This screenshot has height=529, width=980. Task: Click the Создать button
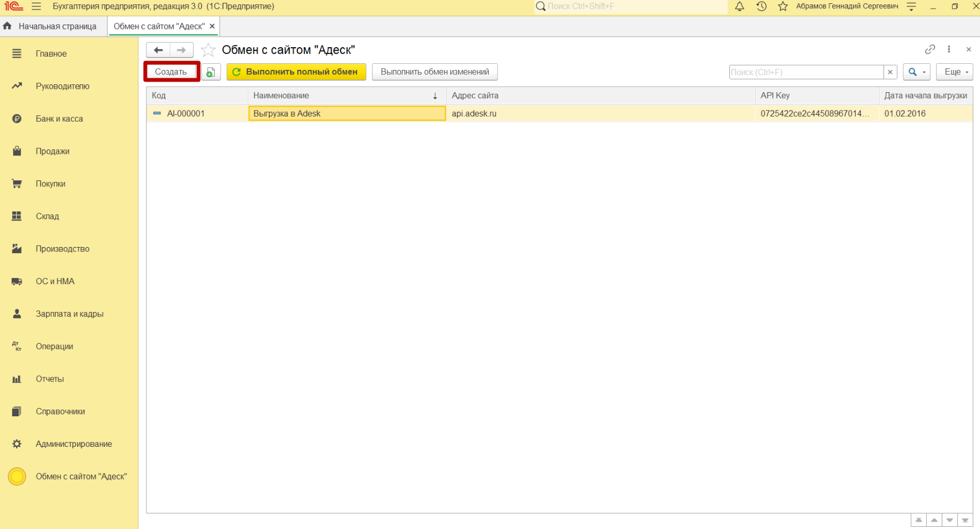point(171,72)
